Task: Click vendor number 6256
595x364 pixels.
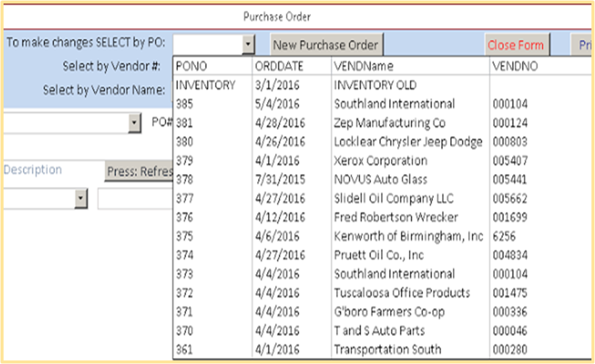Action: 504,236
